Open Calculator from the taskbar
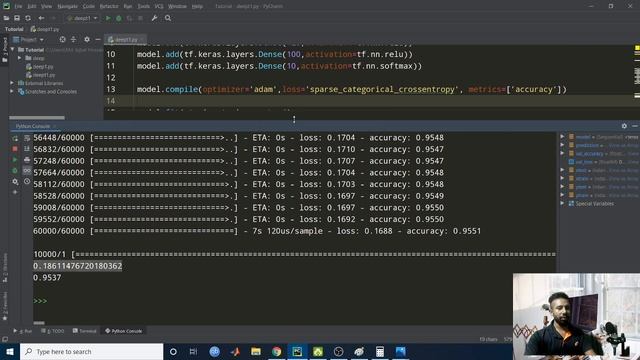 click(380, 351)
